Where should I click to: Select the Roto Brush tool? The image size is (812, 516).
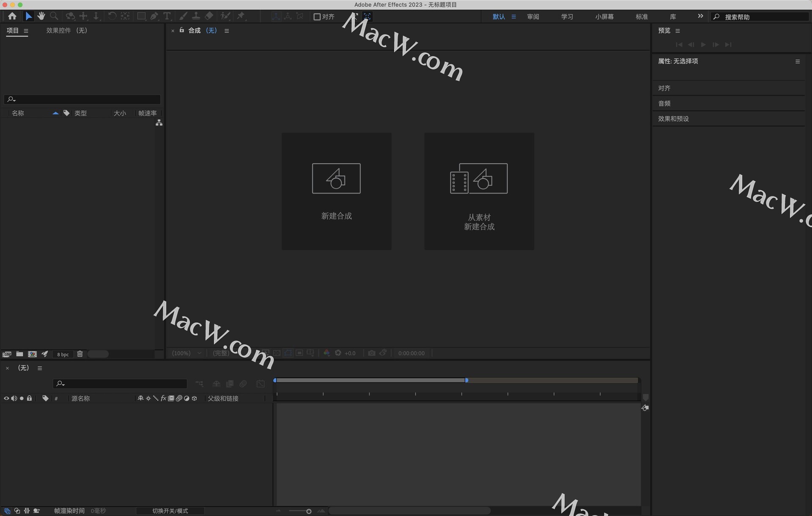click(225, 16)
